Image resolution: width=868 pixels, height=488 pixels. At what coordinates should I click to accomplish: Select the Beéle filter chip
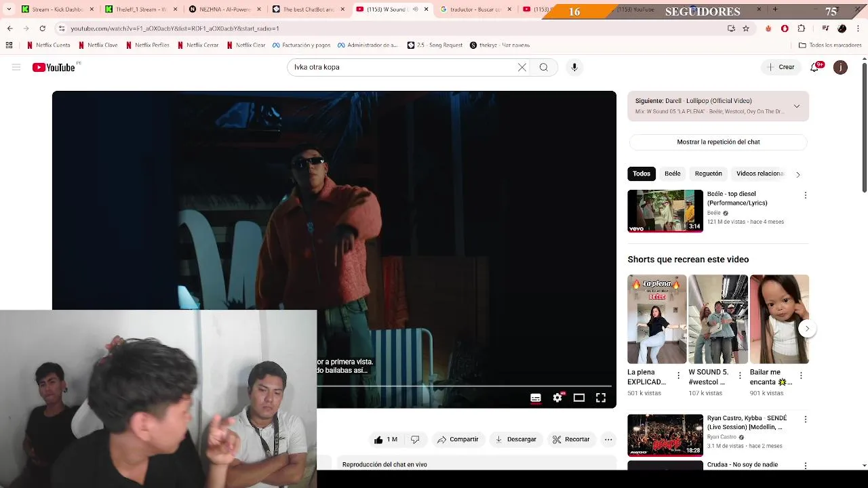point(673,174)
